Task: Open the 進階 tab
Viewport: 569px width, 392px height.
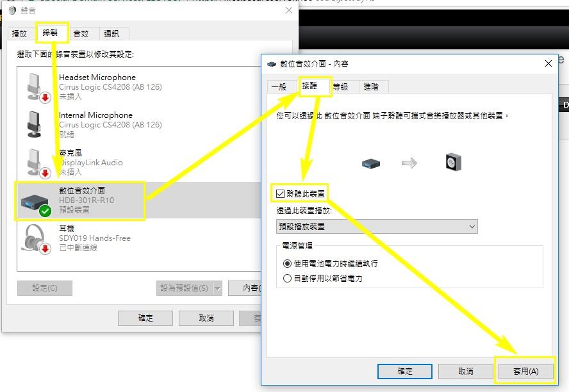Action: [371, 86]
